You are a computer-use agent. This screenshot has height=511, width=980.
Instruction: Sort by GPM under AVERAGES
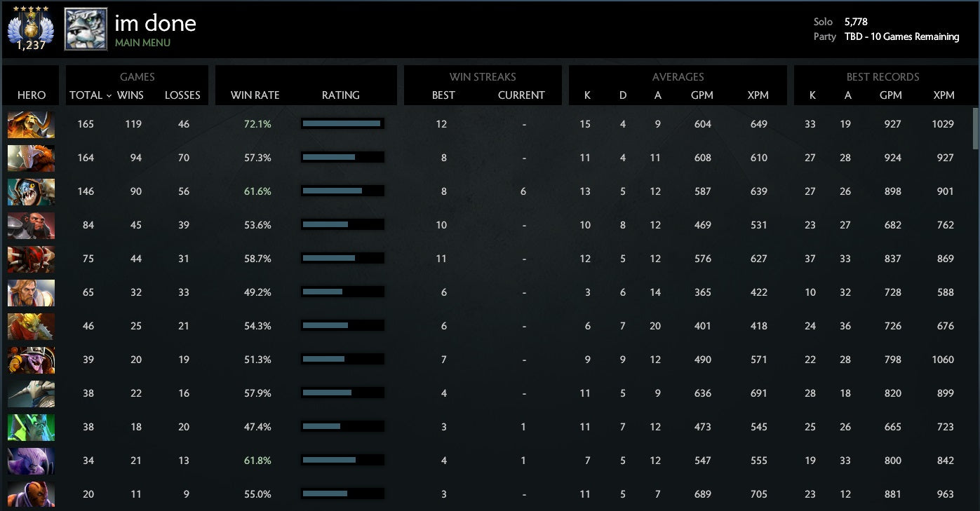[x=702, y=95]
